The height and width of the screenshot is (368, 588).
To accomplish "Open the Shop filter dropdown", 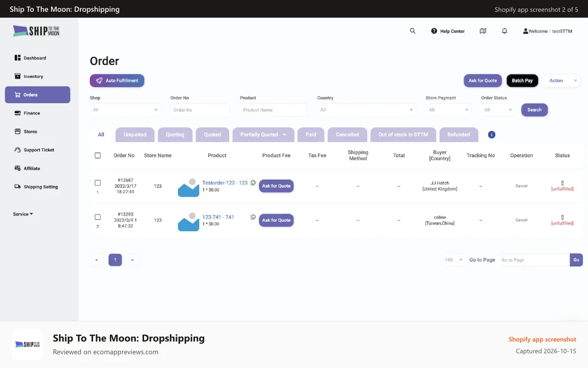I will pos(125,110).
